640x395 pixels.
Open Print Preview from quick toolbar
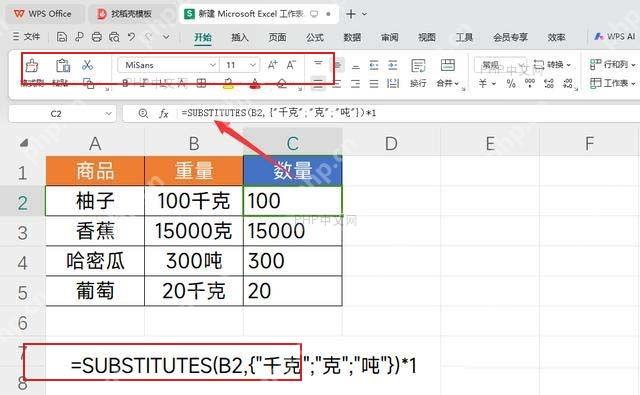coord(114,37)
